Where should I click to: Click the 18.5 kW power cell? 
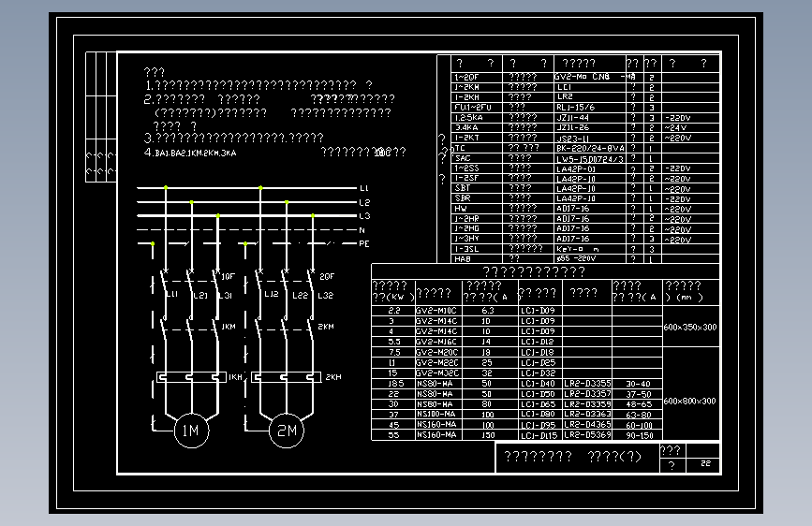click(x=395, y=384)
